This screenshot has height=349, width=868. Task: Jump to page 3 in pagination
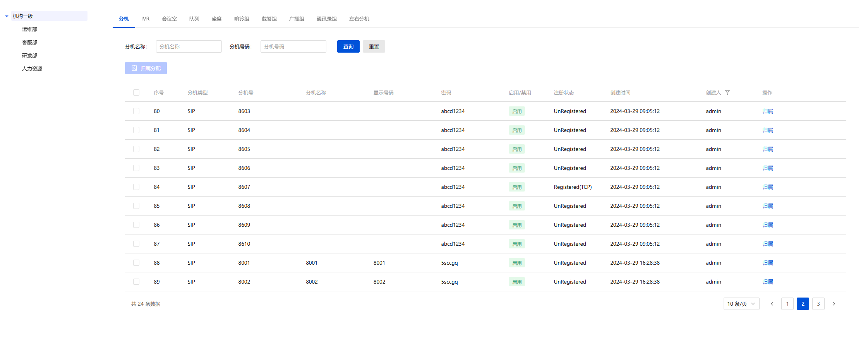[x=818, y=304]
